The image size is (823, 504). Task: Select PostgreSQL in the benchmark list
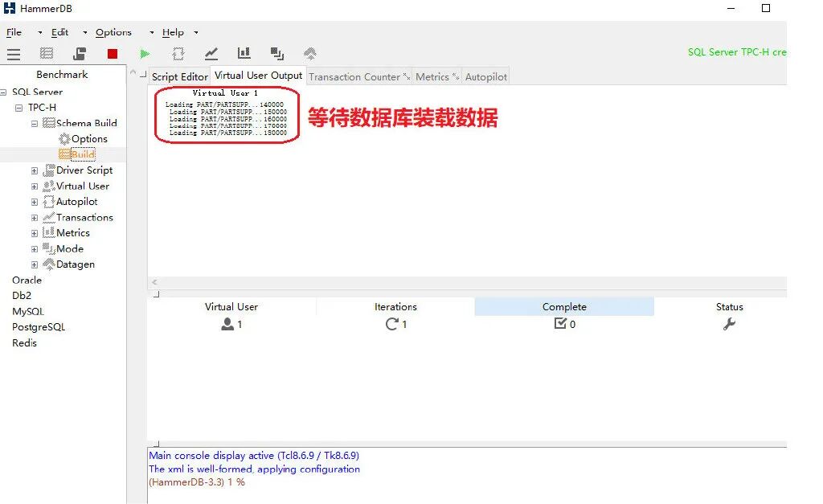pos(39,327)
